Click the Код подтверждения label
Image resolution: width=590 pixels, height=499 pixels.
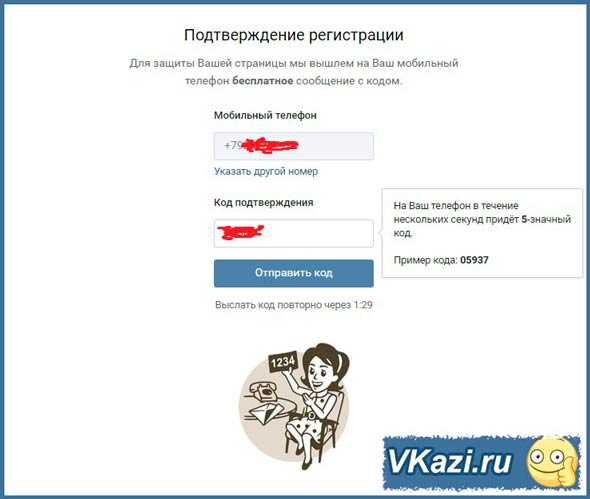click(x=263, y=202)
